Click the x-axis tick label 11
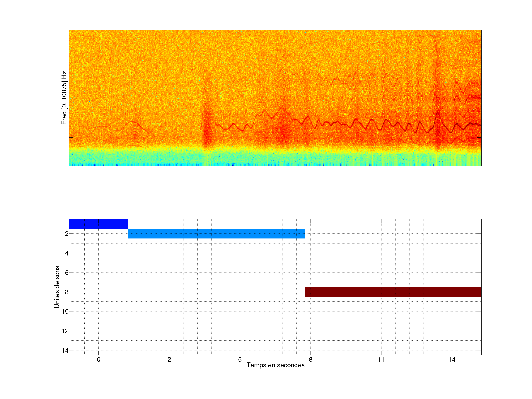Image resolution: width=532 pixels, height=399 pixels. point(381,359)
